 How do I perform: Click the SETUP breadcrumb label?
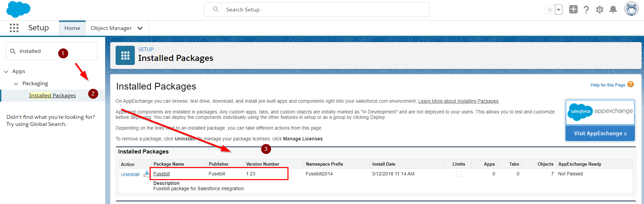146,49
